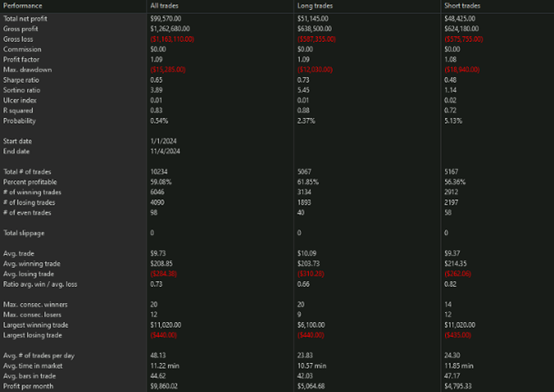Click the Profit factor row label
Image resolution: width=554 pixels, height=392 pixels.
(x=21, y=59)
